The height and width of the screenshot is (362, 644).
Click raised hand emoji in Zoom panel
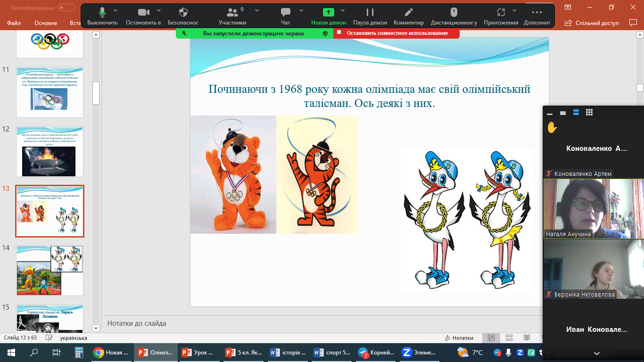pos(552,127)
